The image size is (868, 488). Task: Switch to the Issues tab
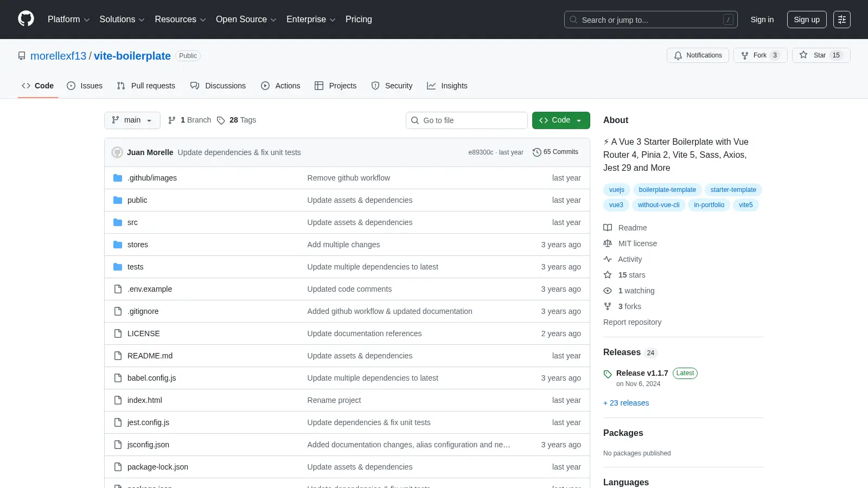[x=85, y=86]
